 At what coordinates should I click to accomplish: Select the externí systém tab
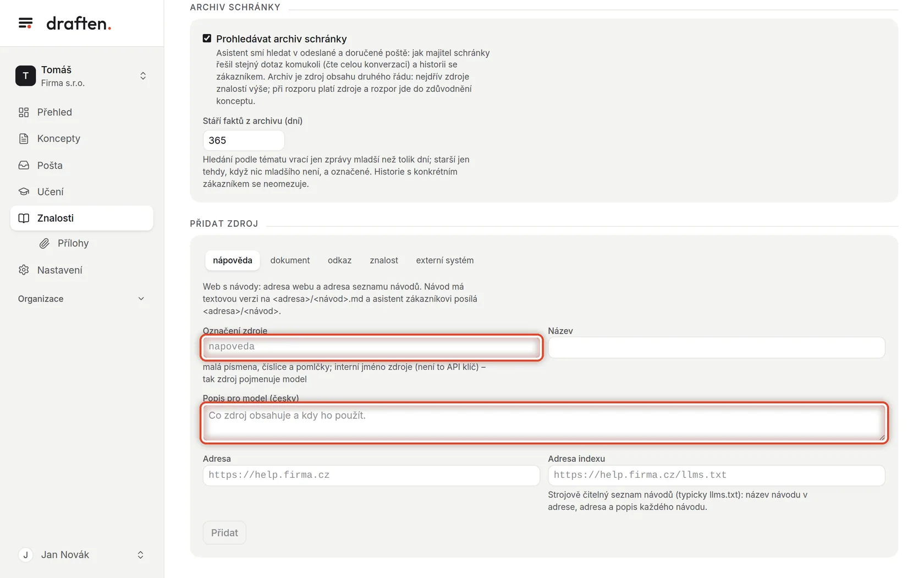click(x=444, y=260)
